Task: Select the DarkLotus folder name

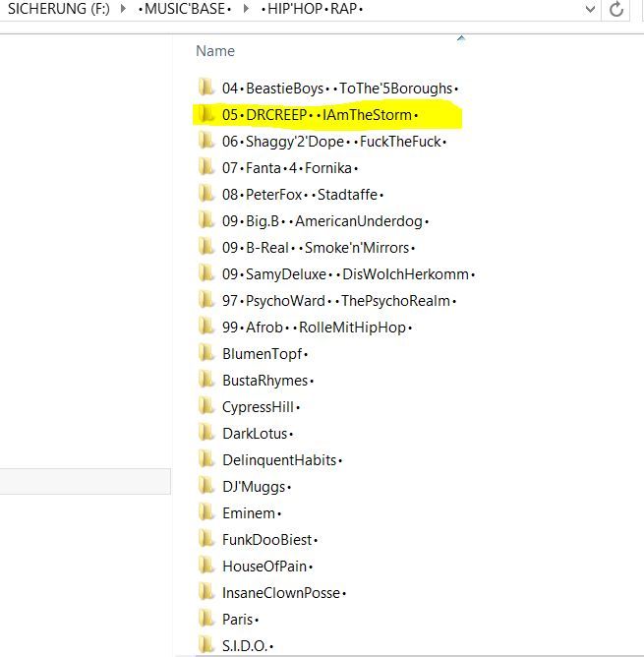Action: point(258,434)
